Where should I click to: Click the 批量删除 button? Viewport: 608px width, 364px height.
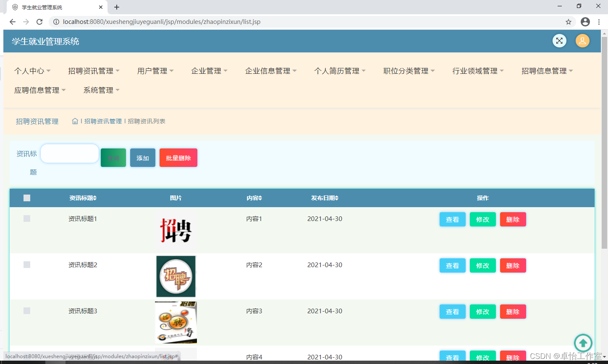click(x=178, y=158)
